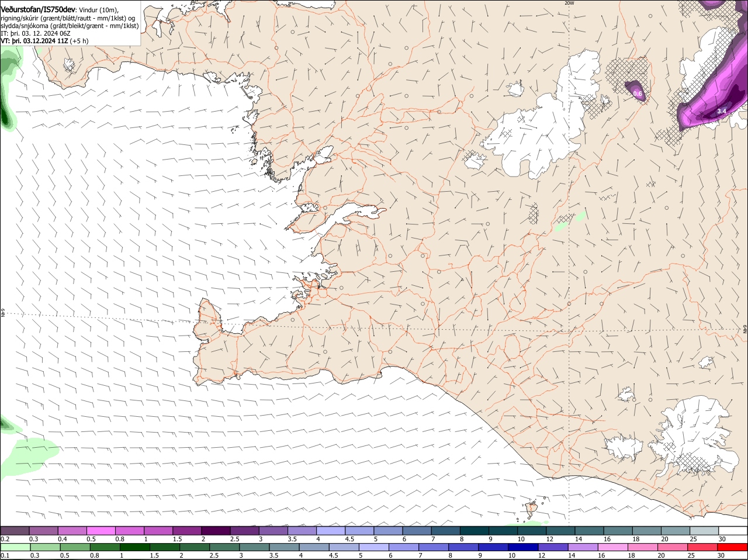
Task: Click the '0.6' precipitation value on the map
Action: tap(638, 94)
